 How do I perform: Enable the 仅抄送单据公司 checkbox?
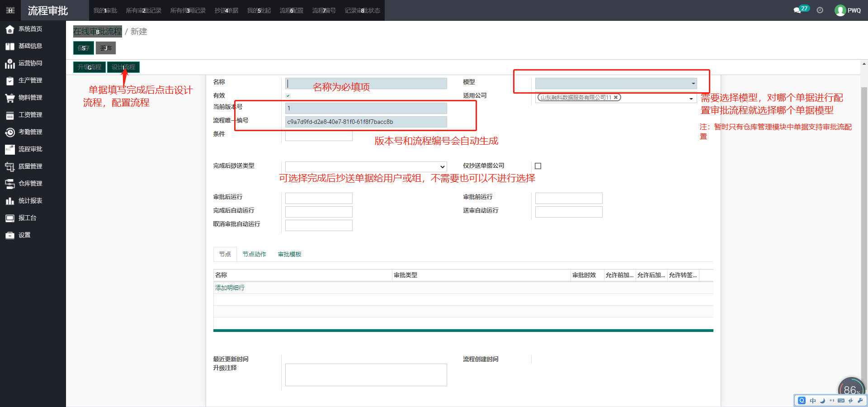pyautogui.click(x=538, y=166)
